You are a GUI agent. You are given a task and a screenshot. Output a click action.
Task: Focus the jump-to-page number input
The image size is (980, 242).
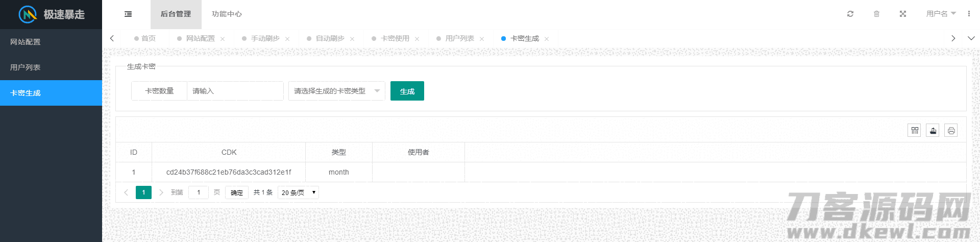199,192
